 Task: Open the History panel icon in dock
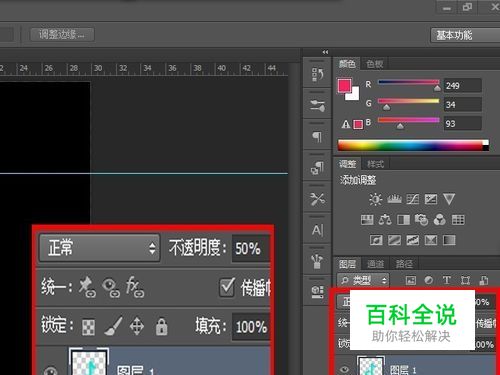317,75
